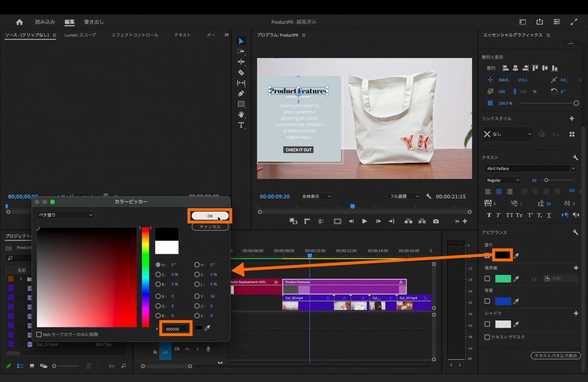
Task: Toggle full screen video icon in the header
Action: (x=574, y=22)
